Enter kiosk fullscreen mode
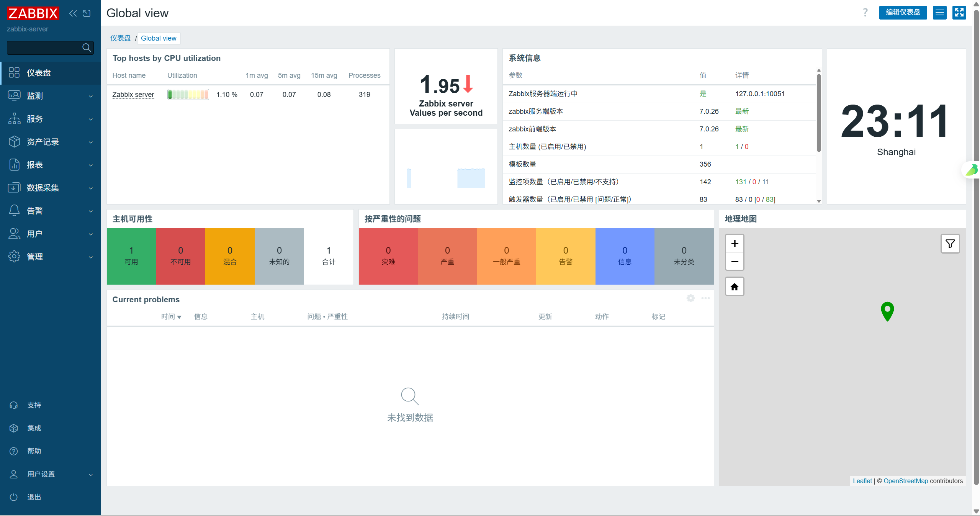980x516 pixels. point(959,13)
